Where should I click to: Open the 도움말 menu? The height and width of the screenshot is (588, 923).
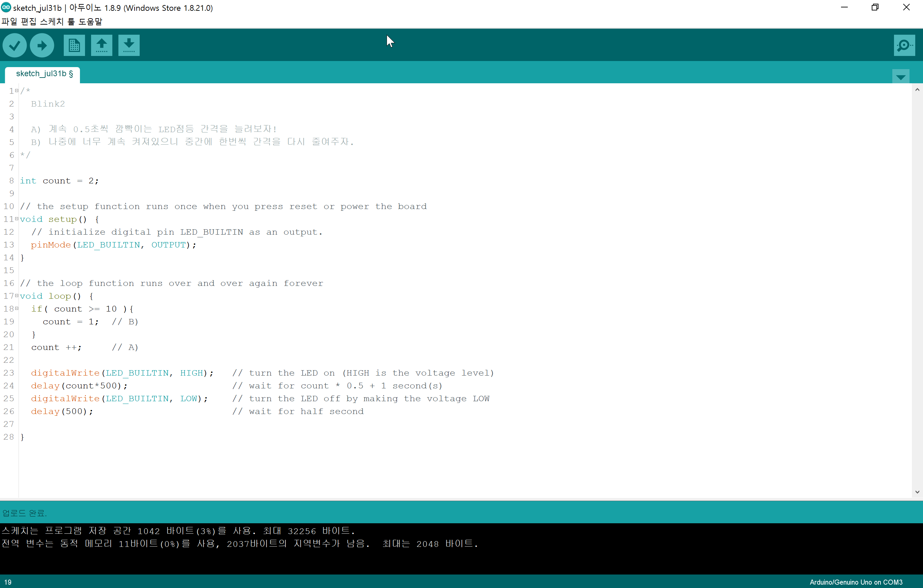[x=90, y=22]
